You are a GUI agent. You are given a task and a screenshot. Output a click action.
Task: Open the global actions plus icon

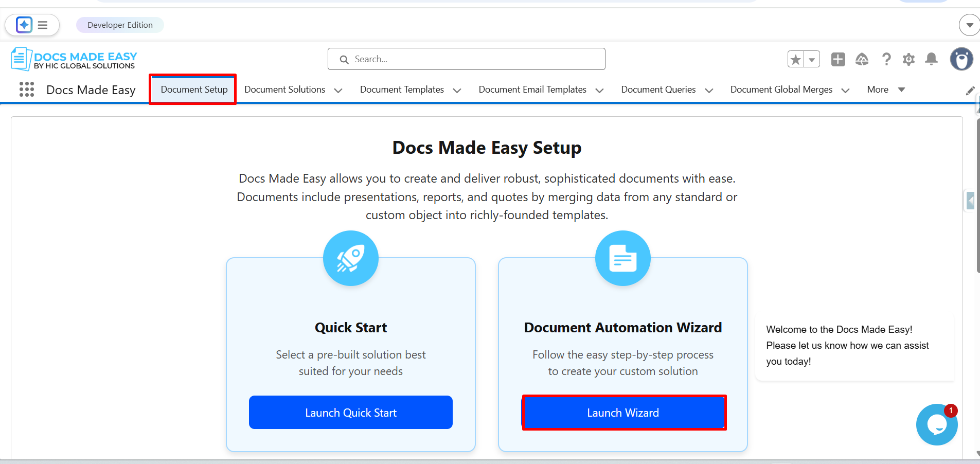[838, 59]
